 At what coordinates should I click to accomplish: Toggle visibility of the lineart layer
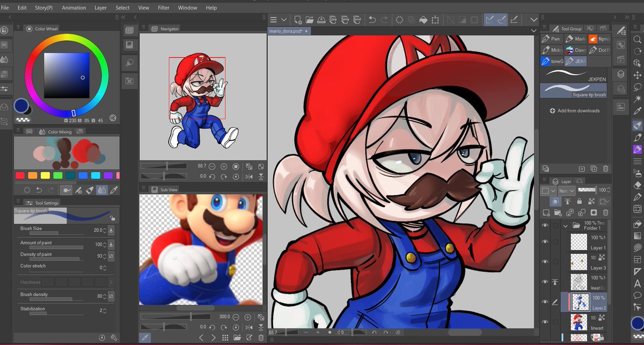click(545, 322)
